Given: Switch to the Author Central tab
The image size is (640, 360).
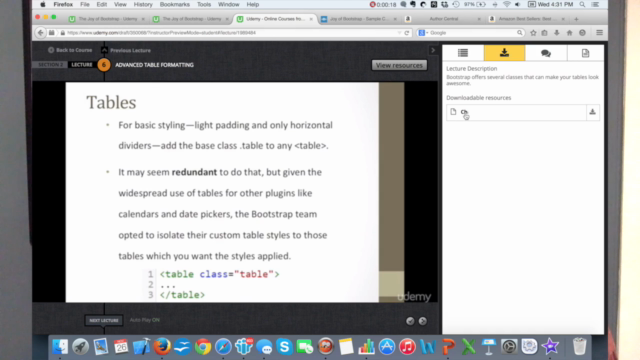Looking at the screenshot, I should (x=443, y=19).
